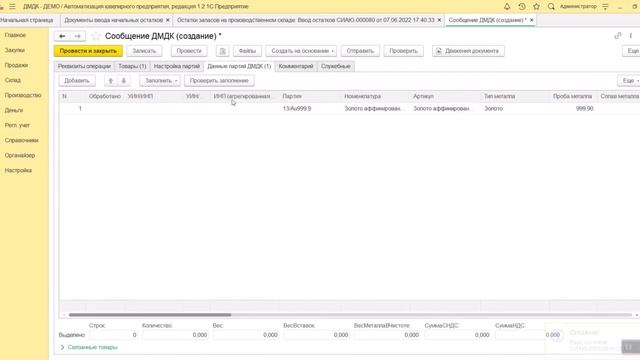The height and width of the screenshot is (360, 640).
Task: Open favorites star in title bar
Action: coord(536,7)
